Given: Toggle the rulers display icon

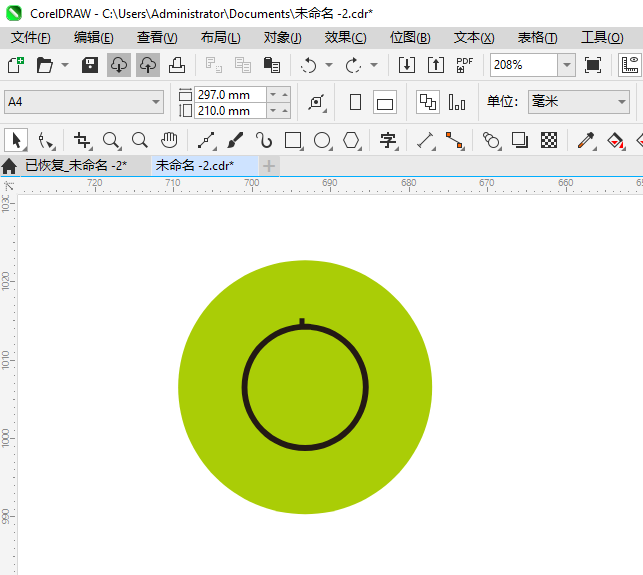Looking at the screenshot, I should [x=630, y=65].
